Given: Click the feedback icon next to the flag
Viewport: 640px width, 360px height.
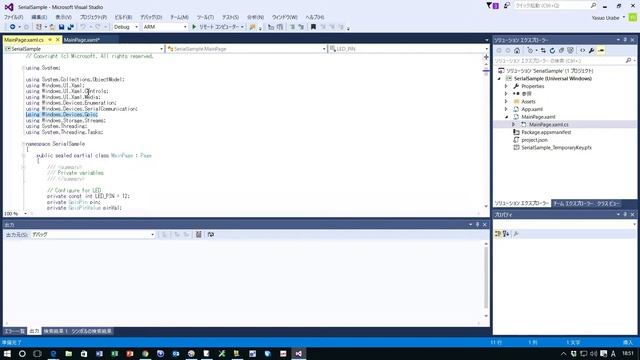Looking at the screenshot, I should (x=507, y=6).
